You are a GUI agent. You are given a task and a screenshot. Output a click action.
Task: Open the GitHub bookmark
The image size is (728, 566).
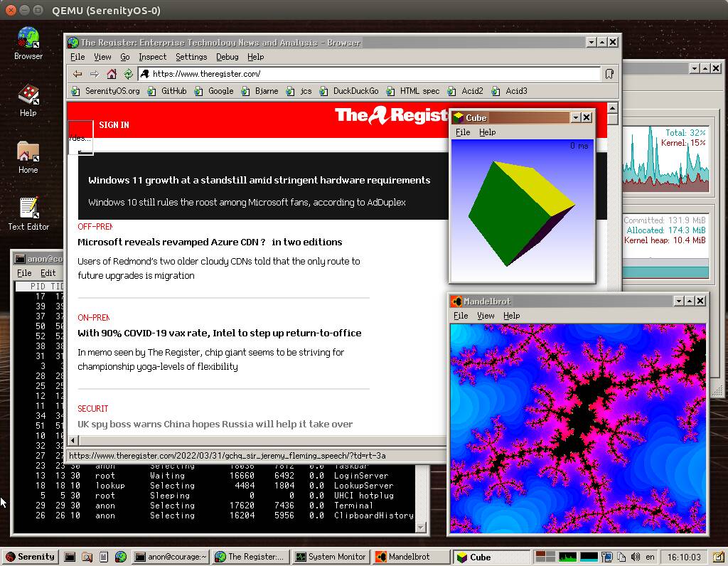[x=167, y=91]
